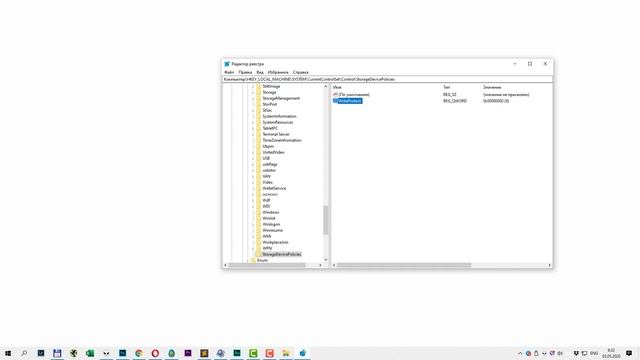Expand the Enum tree node
The image size is (640, 360).
click(x=247, y=260)
